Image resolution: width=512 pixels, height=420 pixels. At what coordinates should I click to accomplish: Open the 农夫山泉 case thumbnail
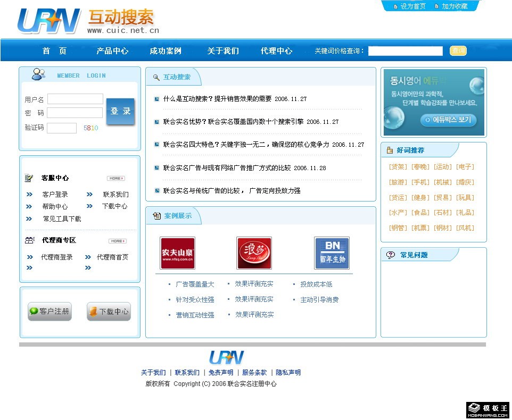177,253
